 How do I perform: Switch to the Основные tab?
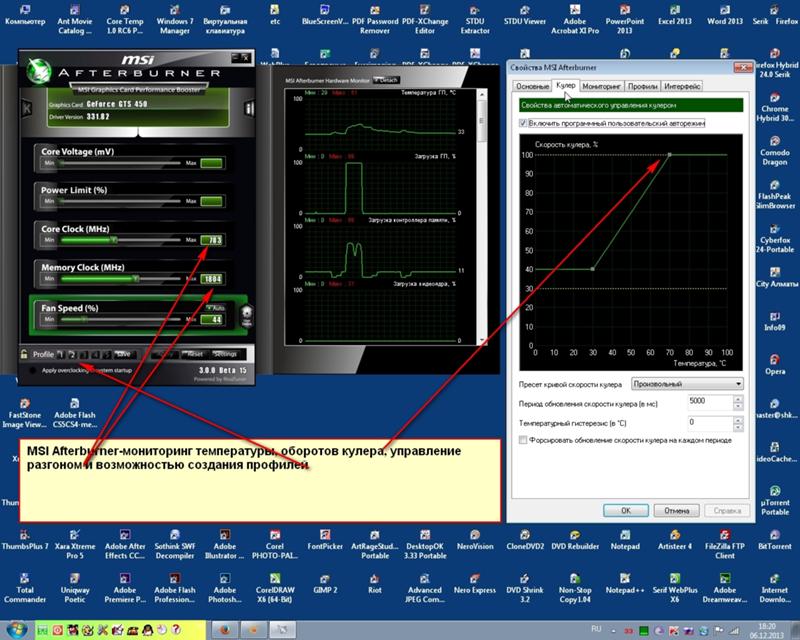tap(532, 86)
